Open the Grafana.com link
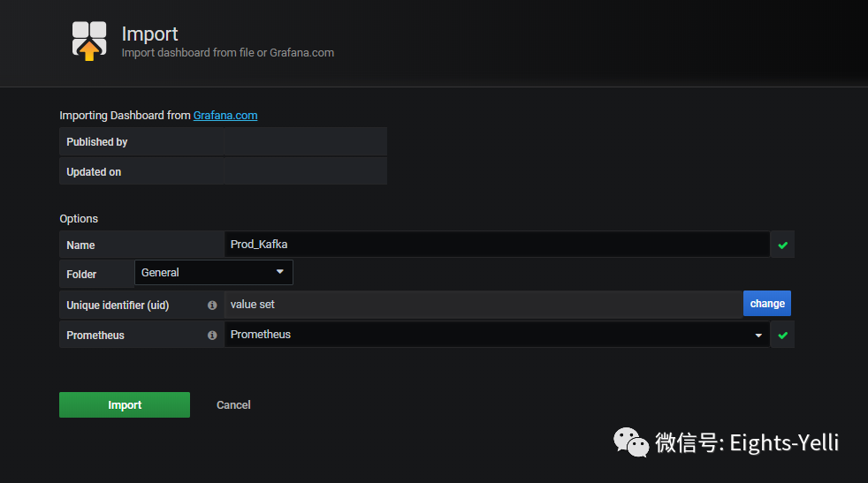Image resolution: width=868 pixels, height=483 pixels. (x=225, y=115)
